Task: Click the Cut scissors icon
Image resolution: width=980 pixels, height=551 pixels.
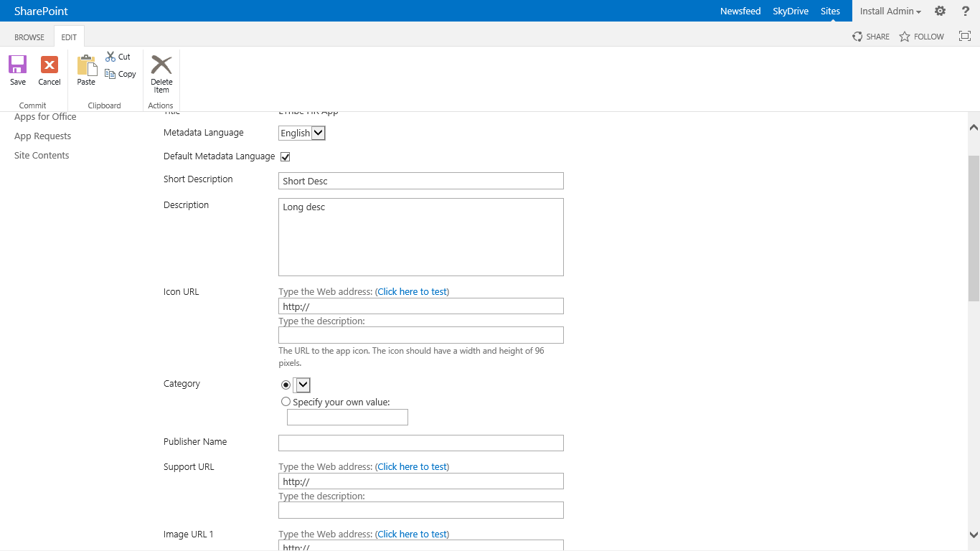Action: 110,57
